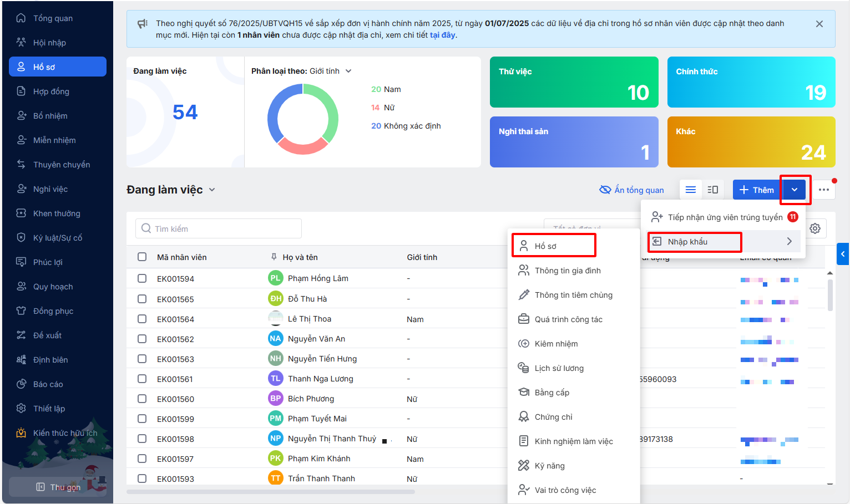
Task: Open Khen thưởng in sidebar
Action: coord(57,213)
